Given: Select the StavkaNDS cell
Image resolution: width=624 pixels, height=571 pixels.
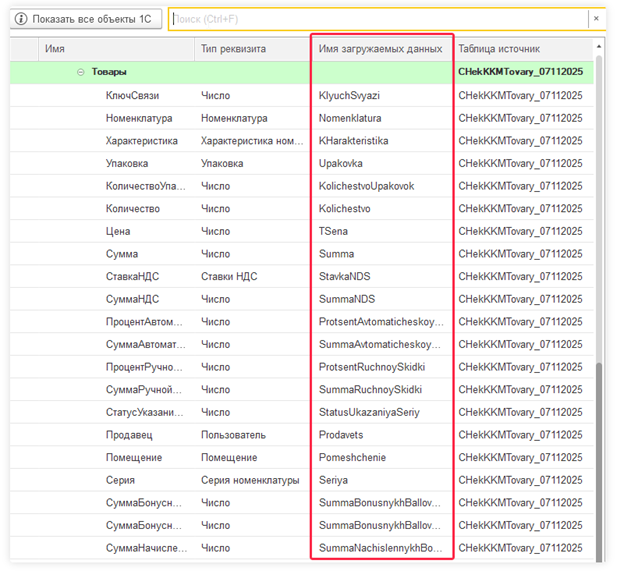Looking at the screenshot, I should [347, 276].
